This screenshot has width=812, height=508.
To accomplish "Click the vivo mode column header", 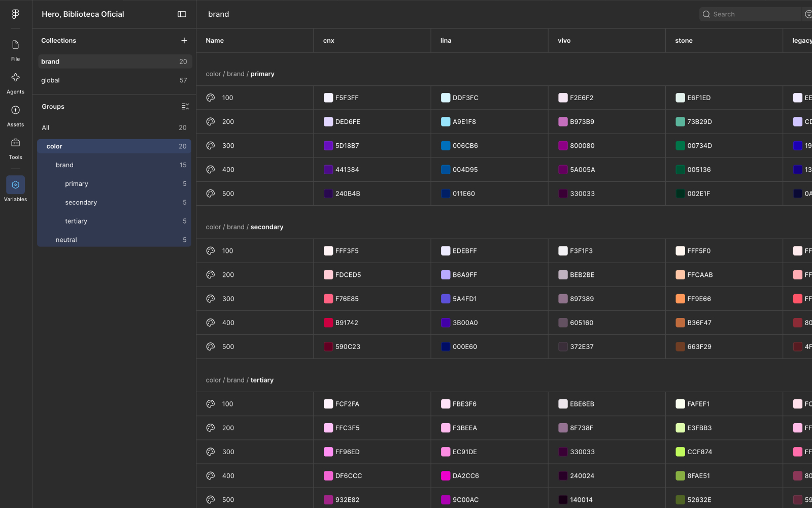I will tap(606, 41).
